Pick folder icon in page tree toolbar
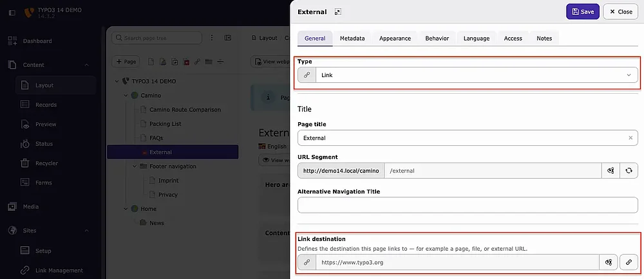 pos(209,62)
